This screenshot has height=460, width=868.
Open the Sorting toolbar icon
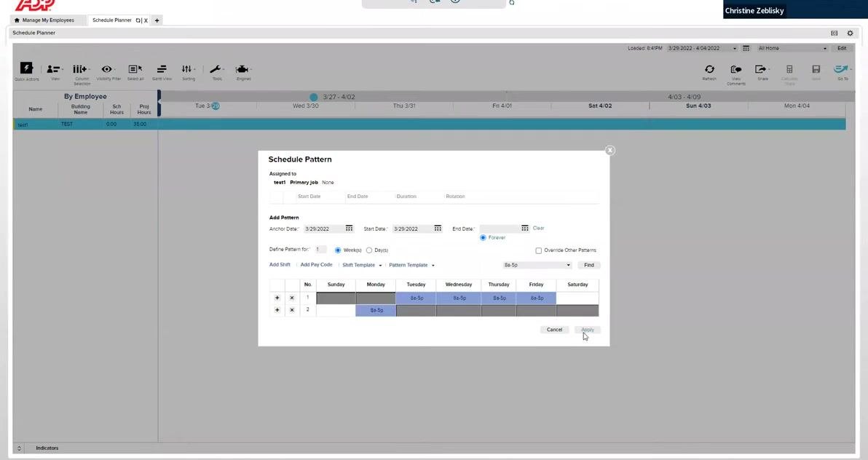(187, 69)
